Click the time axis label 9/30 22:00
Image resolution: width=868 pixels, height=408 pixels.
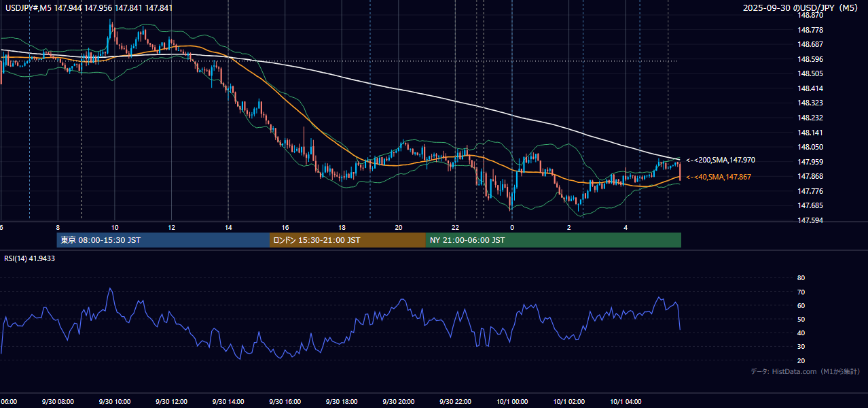[x=455, y=402]
